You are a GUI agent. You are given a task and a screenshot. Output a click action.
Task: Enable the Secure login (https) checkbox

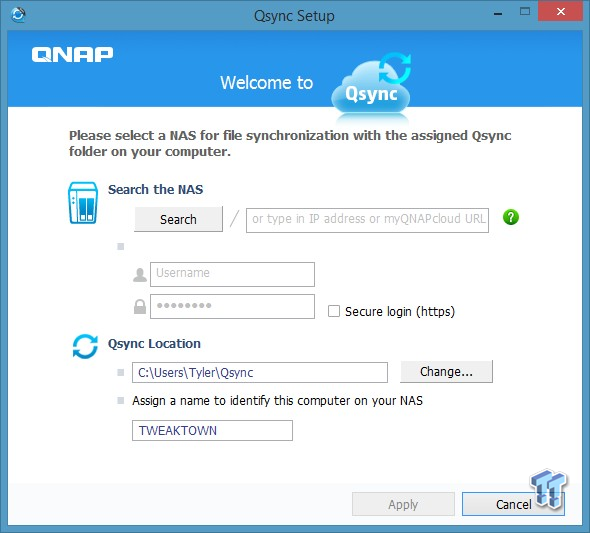click(x=334, y=311)
